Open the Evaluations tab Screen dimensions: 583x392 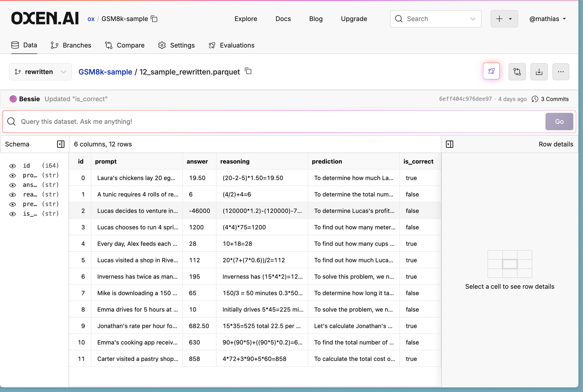pyautogui.click(x=231, y=45)
